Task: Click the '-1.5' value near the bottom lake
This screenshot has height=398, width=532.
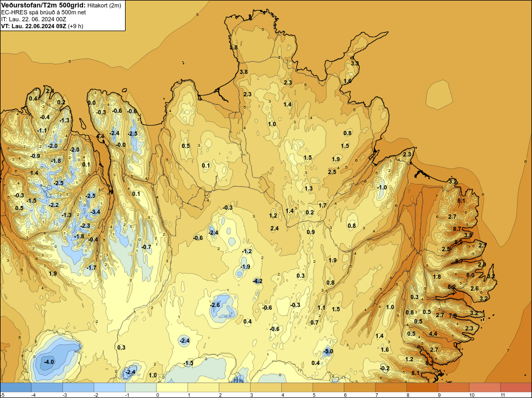Action: click(188, 363)
